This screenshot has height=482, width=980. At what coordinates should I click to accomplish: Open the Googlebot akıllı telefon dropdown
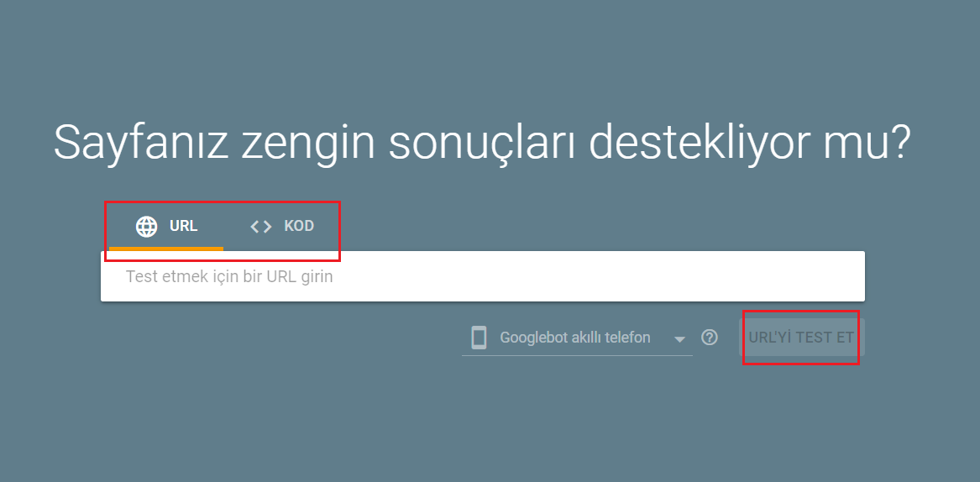click(577, 338)
